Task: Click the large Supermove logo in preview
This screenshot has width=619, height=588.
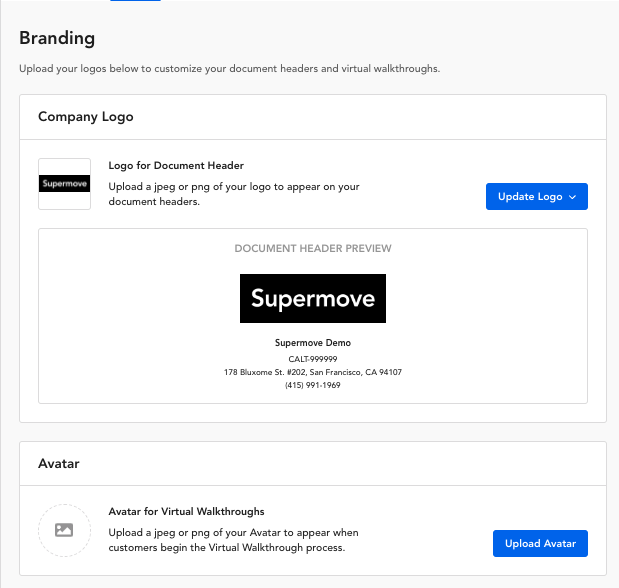Action: (x=313, y=298)
